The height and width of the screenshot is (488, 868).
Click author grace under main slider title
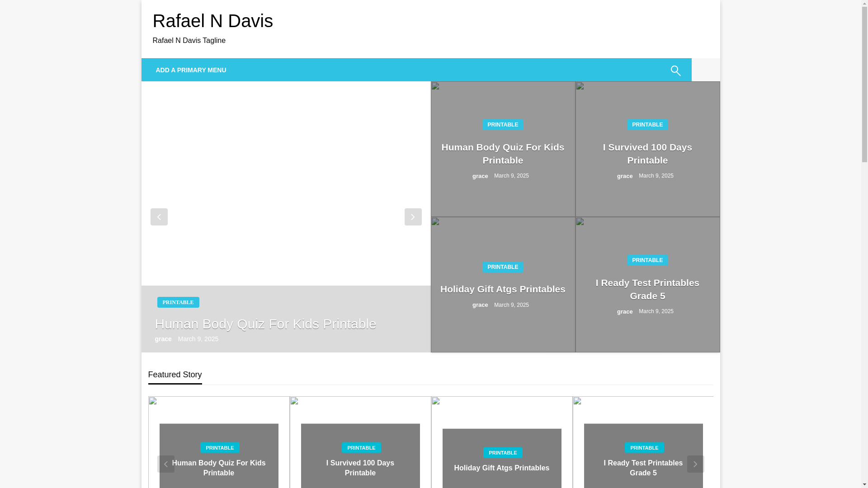[163, 339]
